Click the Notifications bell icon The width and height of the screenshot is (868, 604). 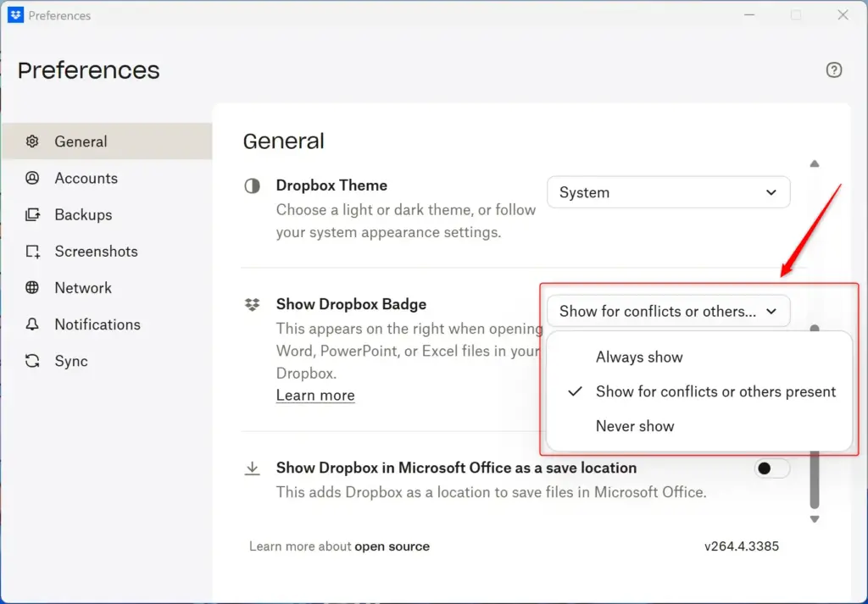tap(32, 324)
